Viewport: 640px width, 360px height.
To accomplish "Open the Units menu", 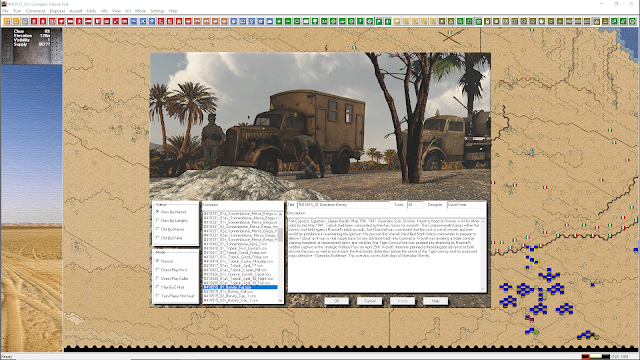I will click(91, 11).
